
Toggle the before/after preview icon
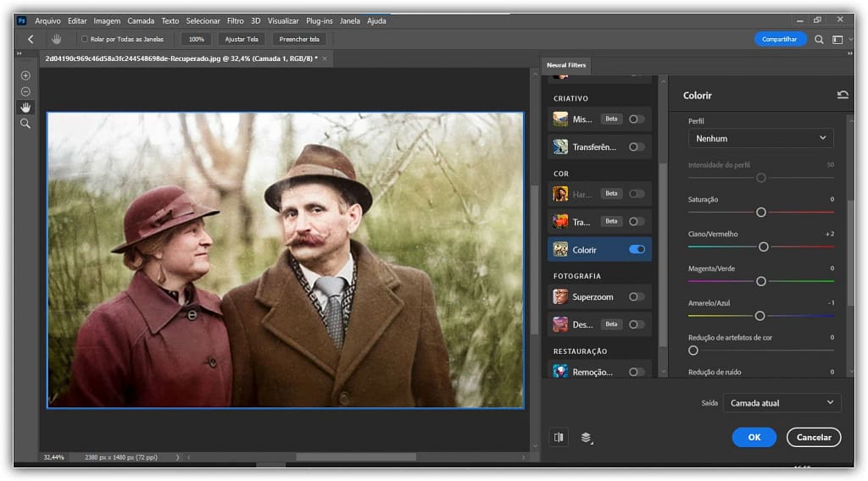tap(558, 437)
